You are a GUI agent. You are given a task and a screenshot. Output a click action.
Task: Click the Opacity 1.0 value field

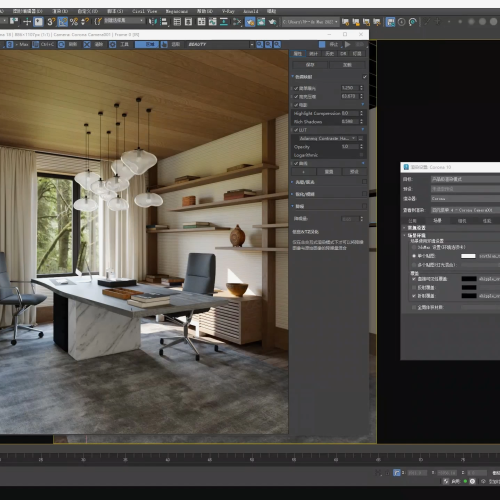coord(349,147)
